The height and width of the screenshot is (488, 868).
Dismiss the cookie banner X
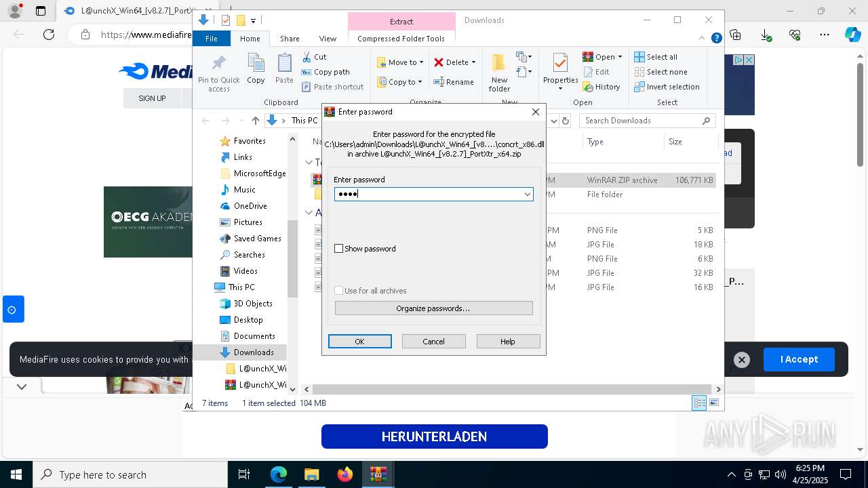742,360
